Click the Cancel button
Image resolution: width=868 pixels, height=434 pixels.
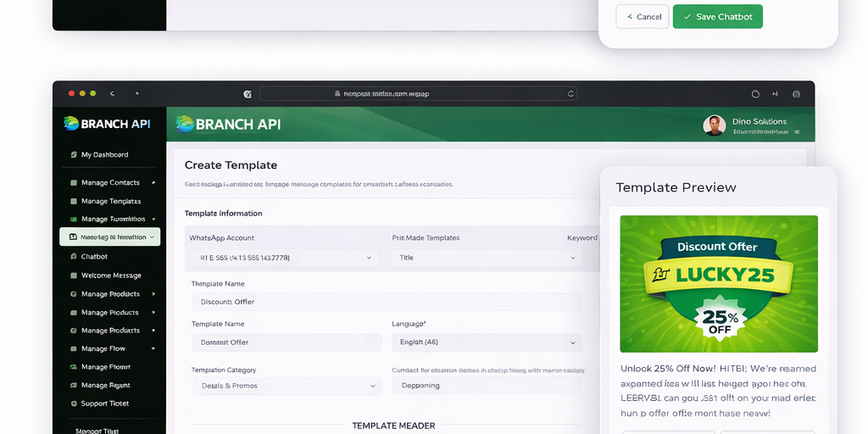[x=643, y=17]
